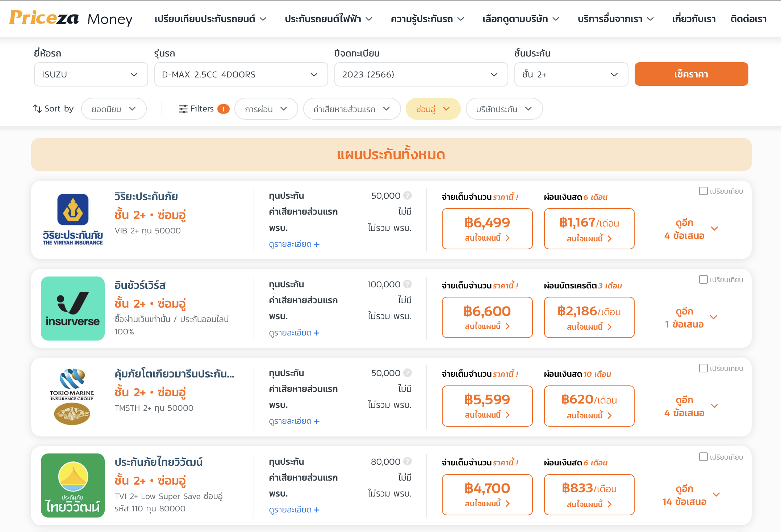Open ดูรายละเอียด link for Tokio Marine plan
The image size is (781, 532).
pyautogui.click(x=294, y=421)
